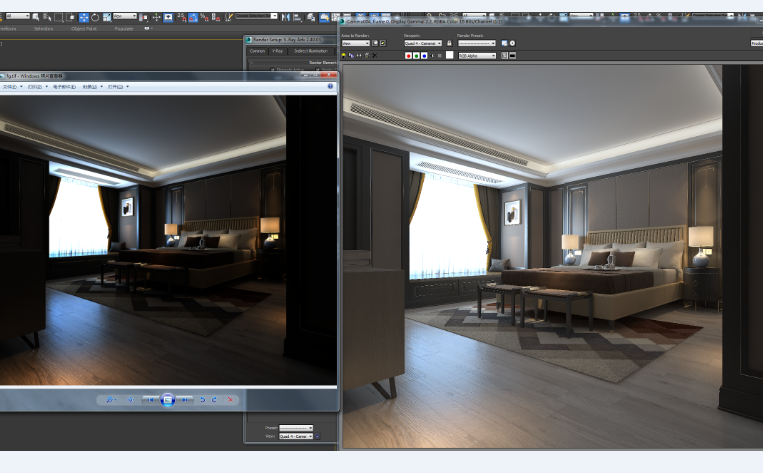Click the help icon in photo viewer

tap(330, 86)
